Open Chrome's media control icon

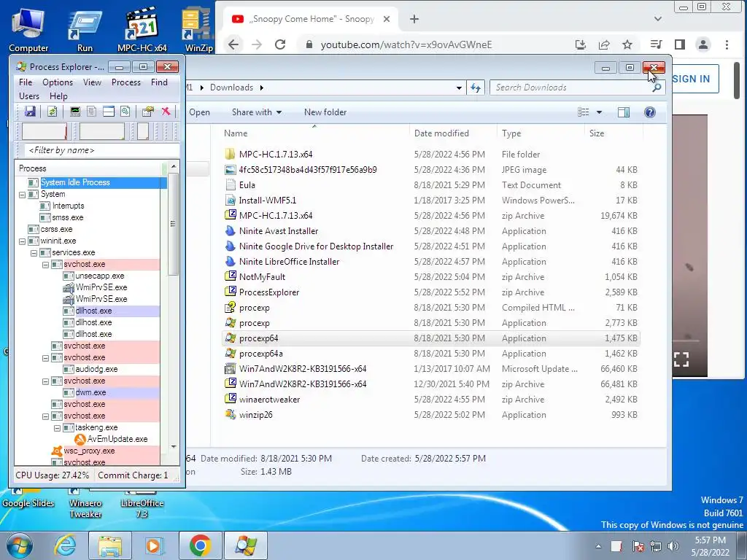[656, 44]
